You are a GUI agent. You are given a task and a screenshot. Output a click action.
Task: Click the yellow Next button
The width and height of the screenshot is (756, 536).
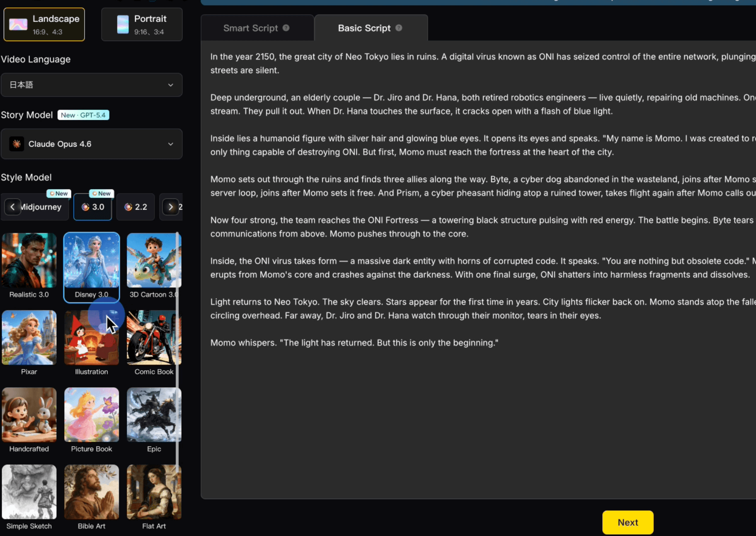tap(628, 522)
